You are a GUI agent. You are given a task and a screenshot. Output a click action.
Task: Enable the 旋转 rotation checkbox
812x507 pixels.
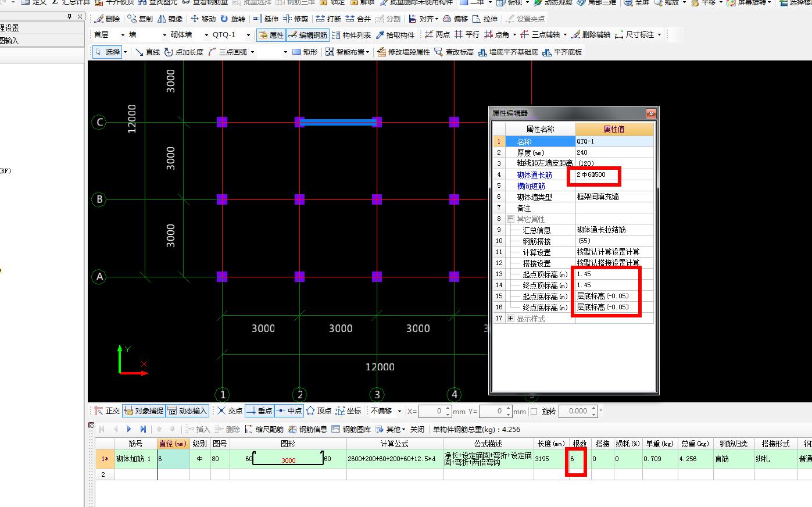tap(534, 411)
